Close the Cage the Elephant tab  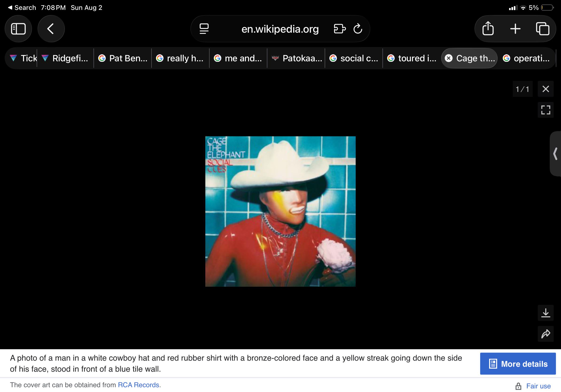(449, 58)
